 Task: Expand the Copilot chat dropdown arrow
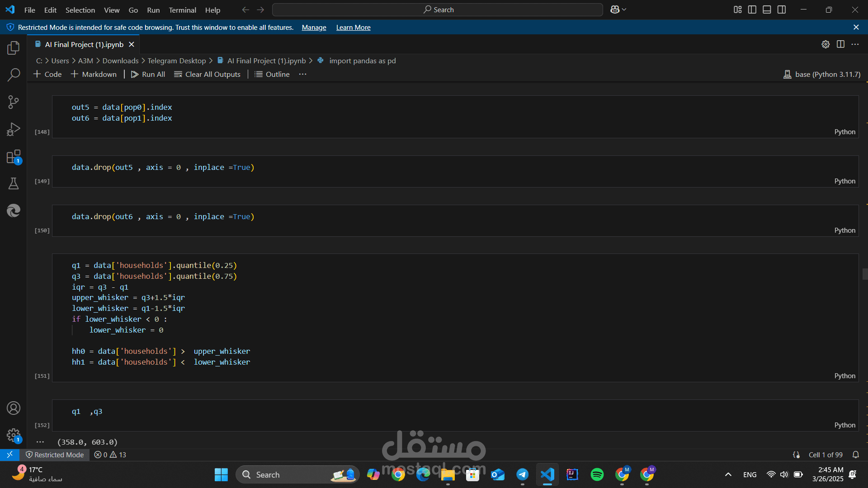(624, 9)
